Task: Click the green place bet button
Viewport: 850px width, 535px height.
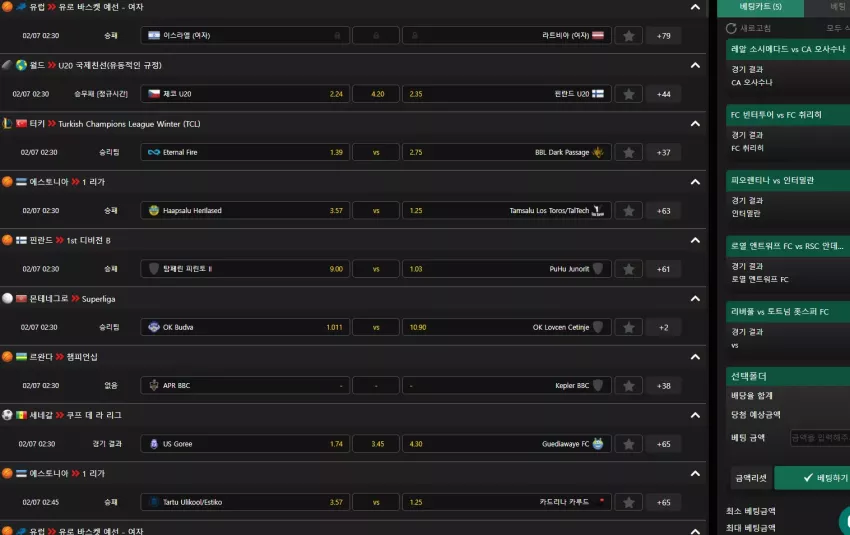Action: pos(813,478)
